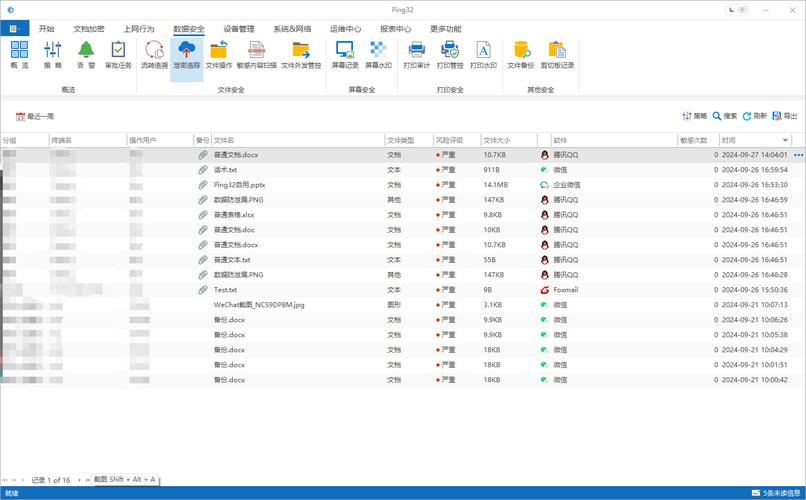Open the 文件备份 database search icon
Viewport: 806px width, 500px height.
[x=521, y=49]
